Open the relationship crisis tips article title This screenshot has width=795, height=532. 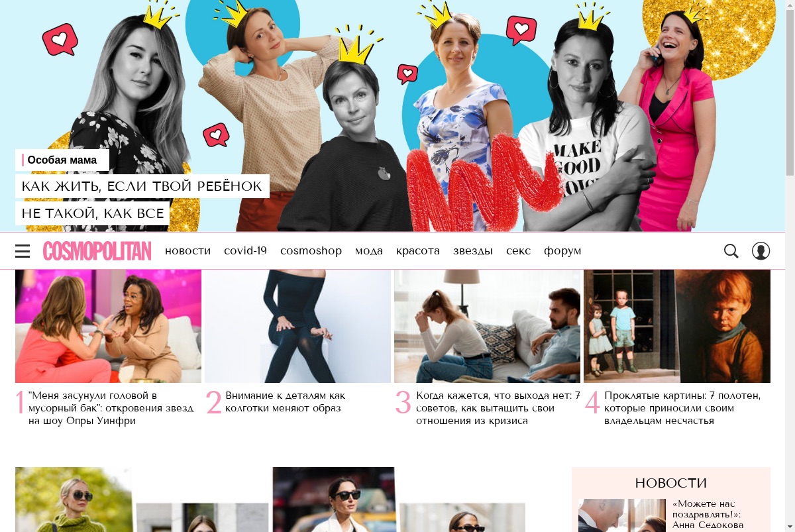tap(498, 408)
